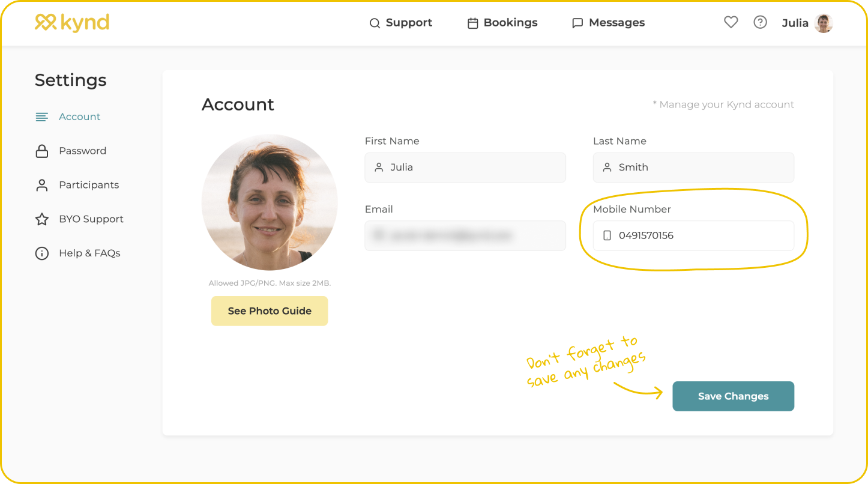Click the Password lock icon
This screenshot has width=868, height=484.
tap(42, 151)
